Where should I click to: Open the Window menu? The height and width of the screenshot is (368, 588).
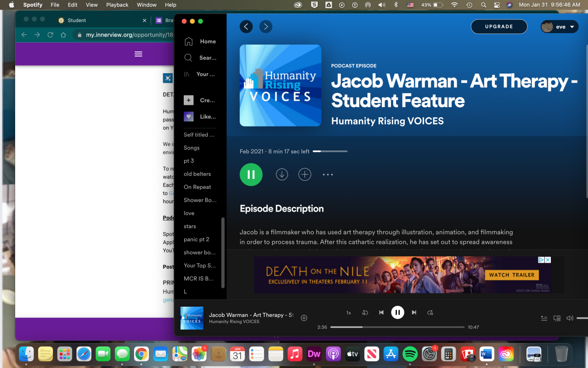(x=147, y=5)
